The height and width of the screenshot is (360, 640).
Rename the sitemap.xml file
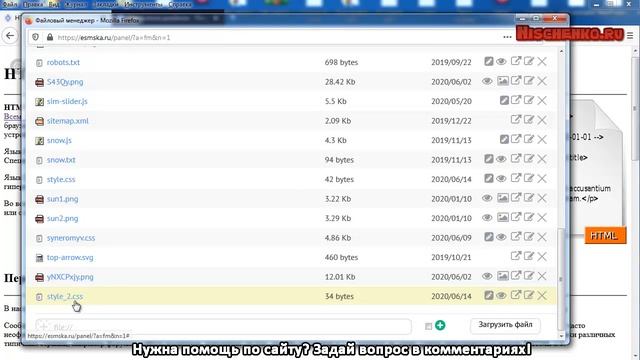click(x=529, y=120)
